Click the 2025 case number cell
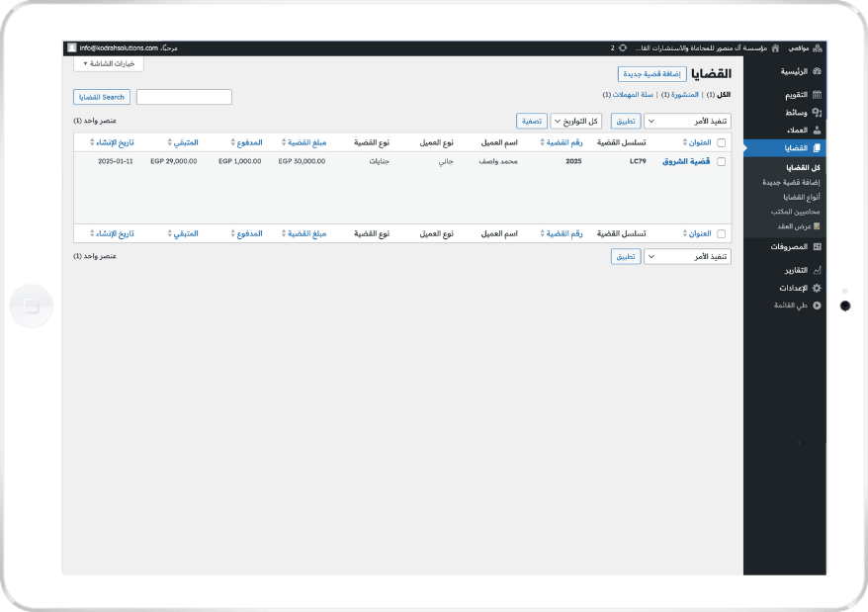The image size is (868, 612). pyautogui.click(x=574, y=161)
